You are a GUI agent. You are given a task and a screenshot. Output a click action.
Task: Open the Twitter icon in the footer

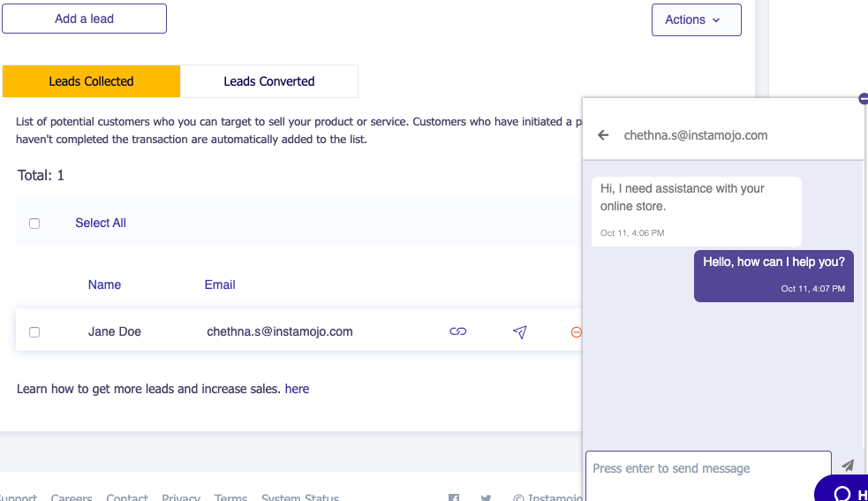point(486,498)
